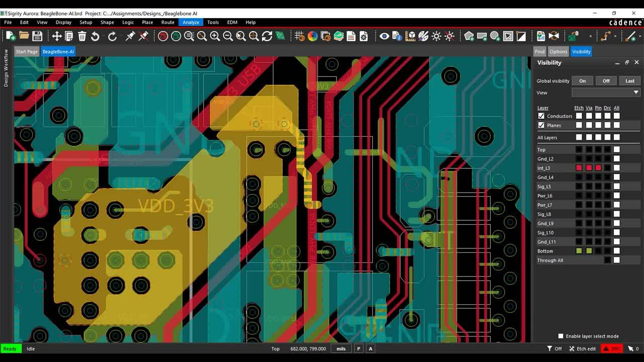Click the red Etch swatch for Int_L3
644x362 pixels.
579,168
